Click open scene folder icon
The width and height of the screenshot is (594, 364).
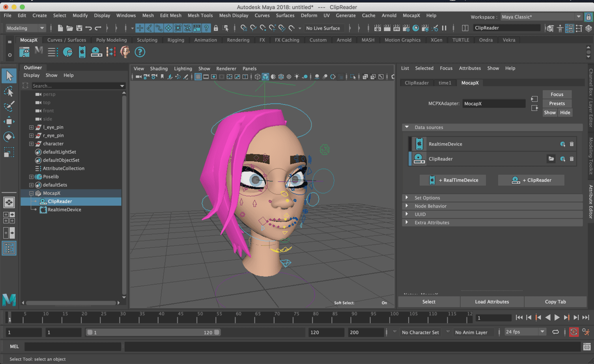tap(69, 28)
